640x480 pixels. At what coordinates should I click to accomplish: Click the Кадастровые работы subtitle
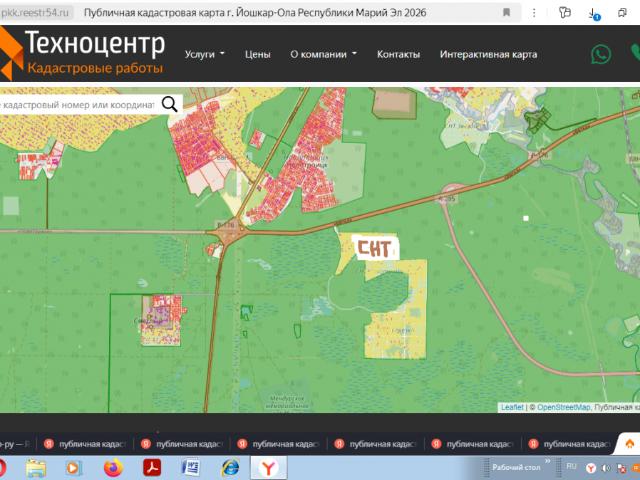95,68
